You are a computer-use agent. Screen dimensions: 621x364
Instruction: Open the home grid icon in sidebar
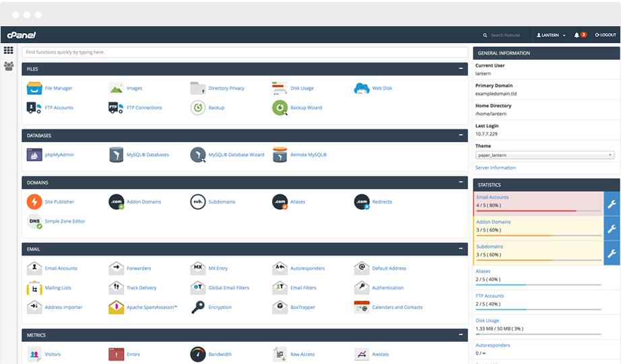pyautogui.click(x=9, y=50)
